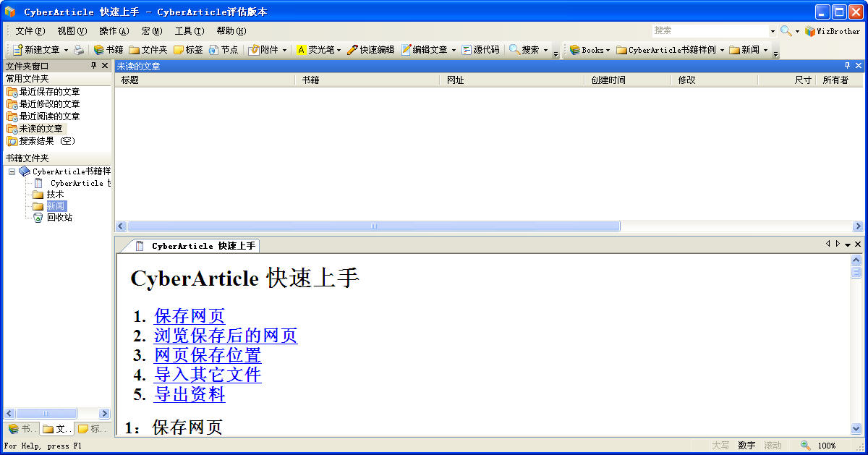This screenshot has width=868, height=455.
Task: Open 最近阅读的文章 folder
Action: click(43, 116)
